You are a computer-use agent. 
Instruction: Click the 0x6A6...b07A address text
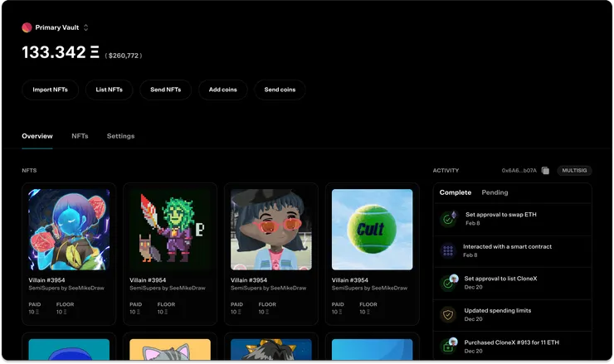(x=519, y=171)
